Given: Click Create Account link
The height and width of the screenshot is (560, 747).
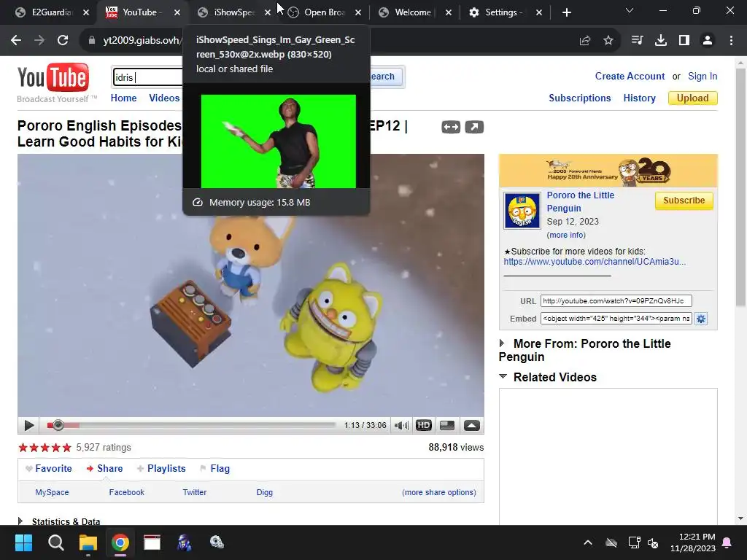Looking at the screenshot, I should [630, 76].
